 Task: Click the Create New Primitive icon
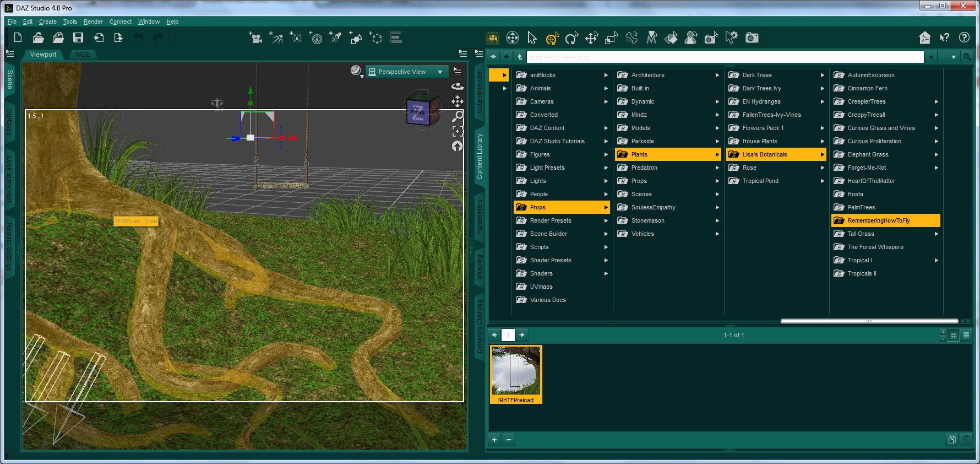tap(356, 37)
